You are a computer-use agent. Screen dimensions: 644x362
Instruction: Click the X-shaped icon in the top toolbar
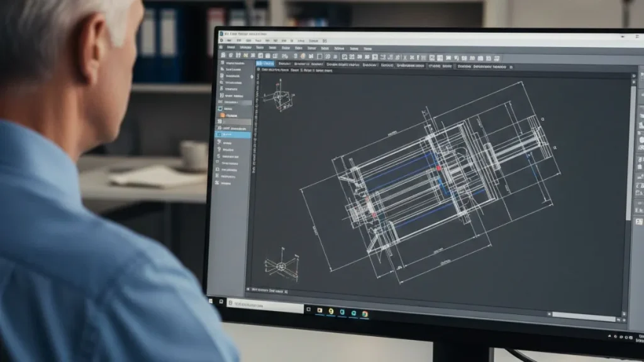pyautogui.click(x=405, y=57)
